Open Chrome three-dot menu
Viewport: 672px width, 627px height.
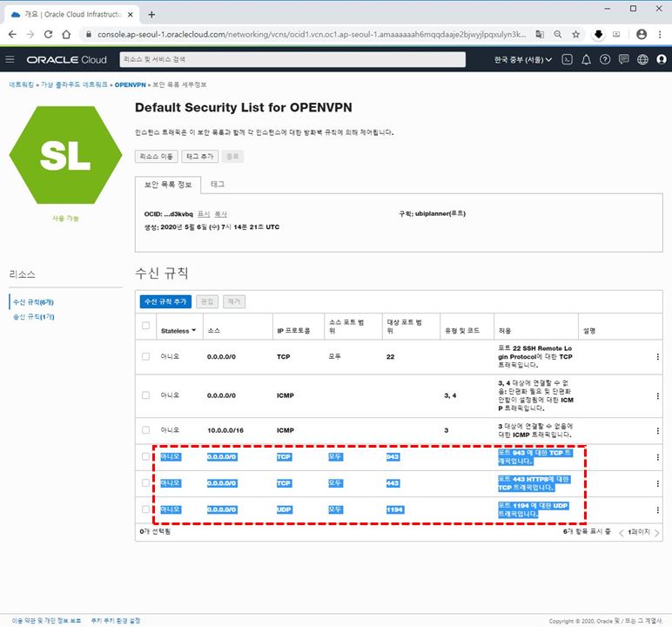pos(660,34)
